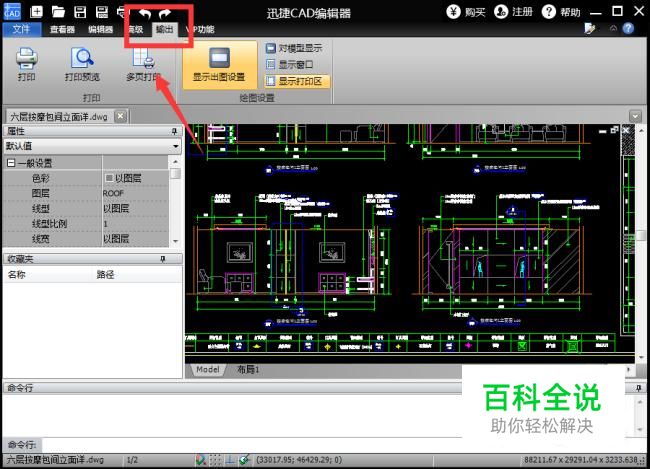Screen dimensions: 650x469
Task: Pin the 收藏夹 panel
Action: [163, 259]
